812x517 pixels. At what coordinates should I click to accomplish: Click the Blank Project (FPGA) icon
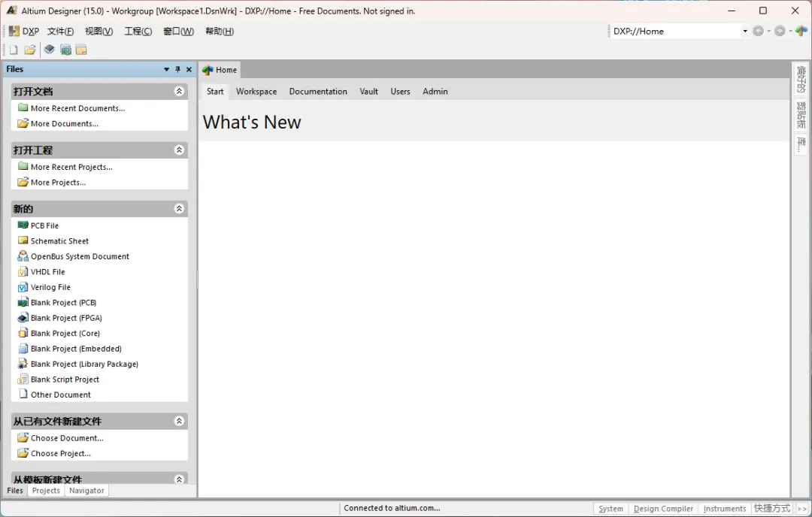pos(23,318)
